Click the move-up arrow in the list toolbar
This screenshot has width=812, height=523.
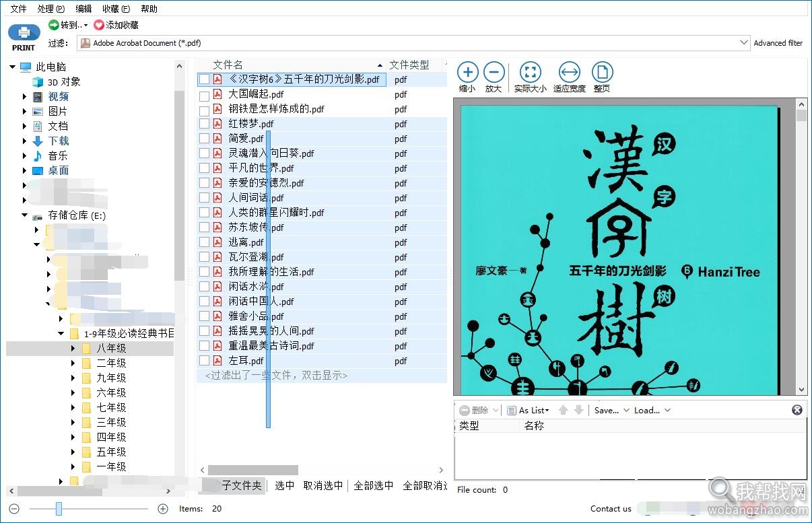(x=564, y=410)
